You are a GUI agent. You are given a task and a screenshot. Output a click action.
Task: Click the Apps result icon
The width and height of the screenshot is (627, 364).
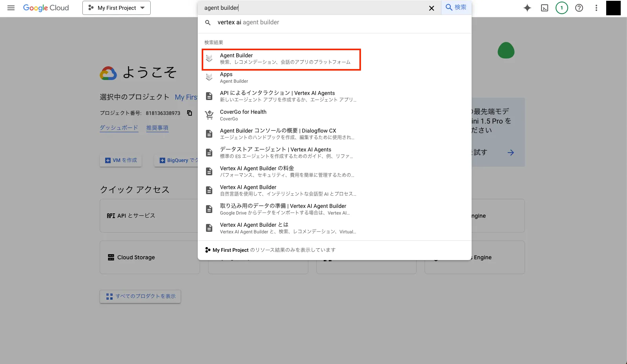[x=209, y=77]
